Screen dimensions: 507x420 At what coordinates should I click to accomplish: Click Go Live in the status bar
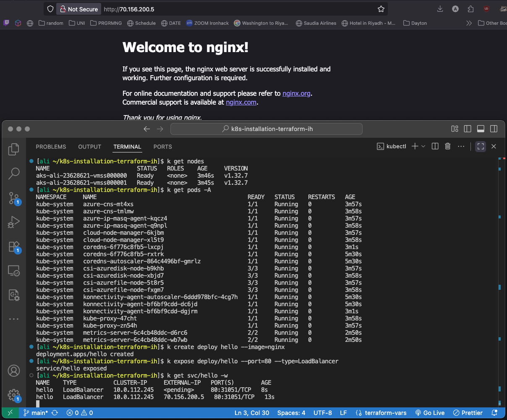(x=430, y=413)
